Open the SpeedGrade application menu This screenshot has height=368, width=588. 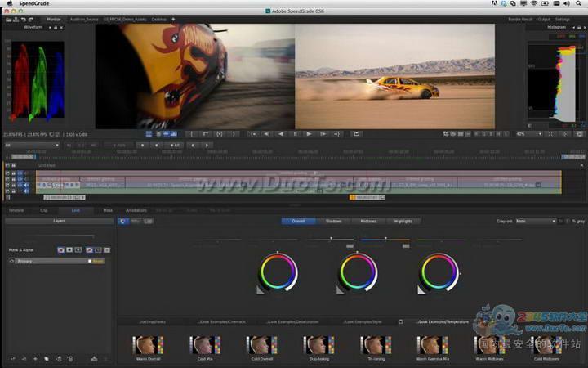pyautogui.click(x=33, y=3)
